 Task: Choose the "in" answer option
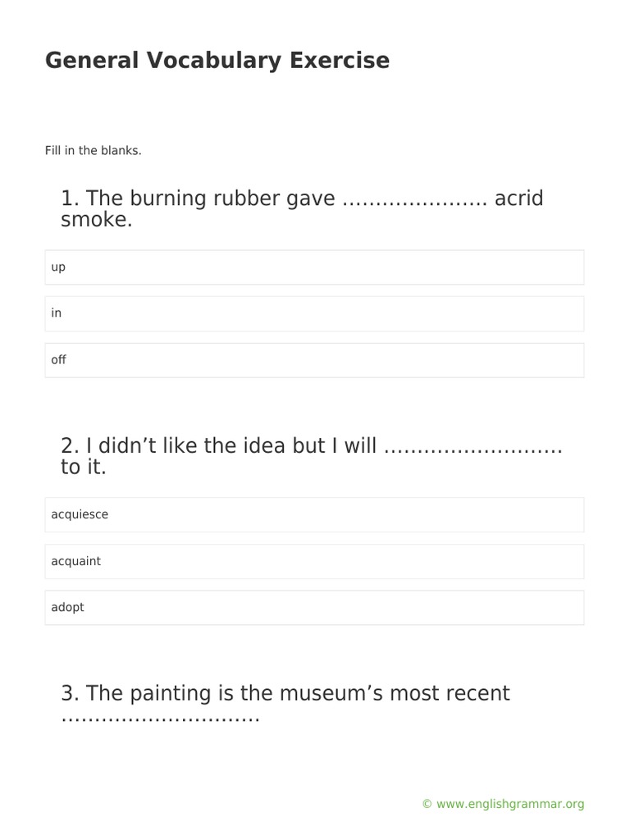[x=314, y=313]
